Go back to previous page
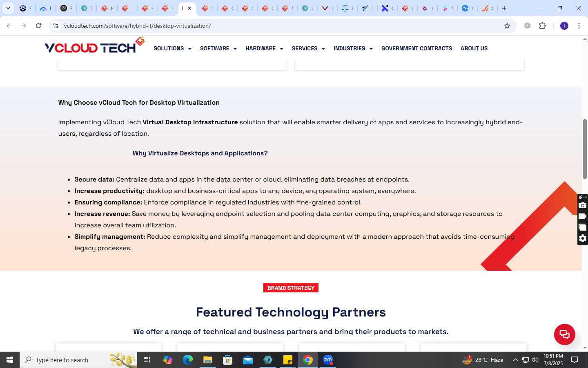Screen dimensions: 588x368 (9, 26)
